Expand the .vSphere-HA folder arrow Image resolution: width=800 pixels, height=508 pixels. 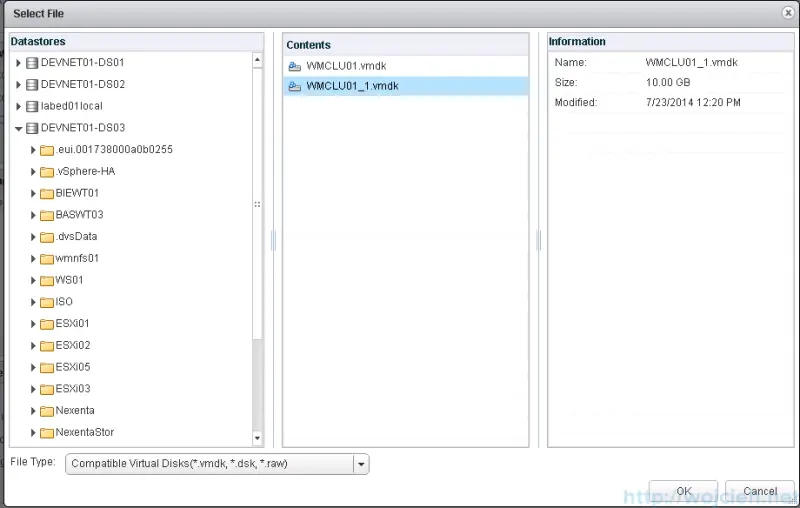(33, 172)
